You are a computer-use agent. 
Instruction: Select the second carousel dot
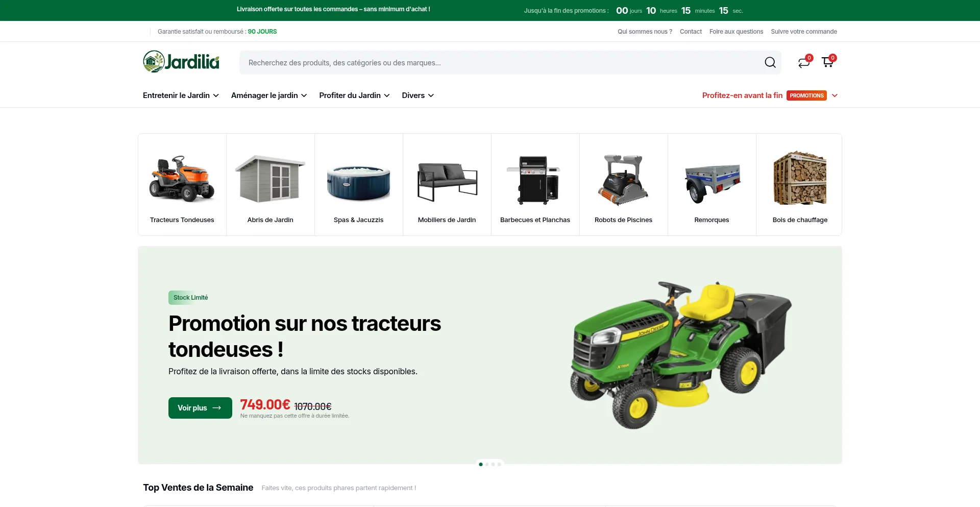487,464
